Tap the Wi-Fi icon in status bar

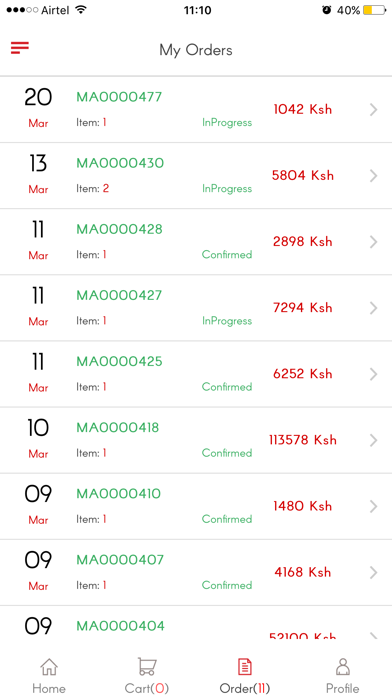(80, 10)
